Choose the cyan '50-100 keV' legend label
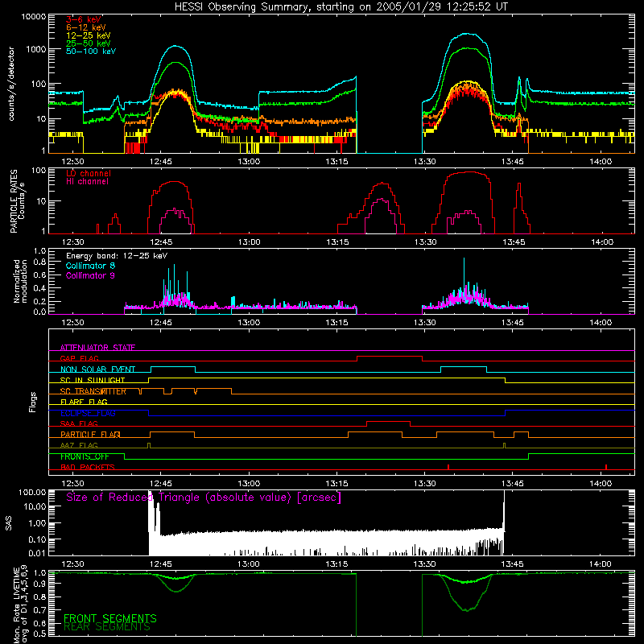The image size is (644, 644). click(x=91, y=52)
